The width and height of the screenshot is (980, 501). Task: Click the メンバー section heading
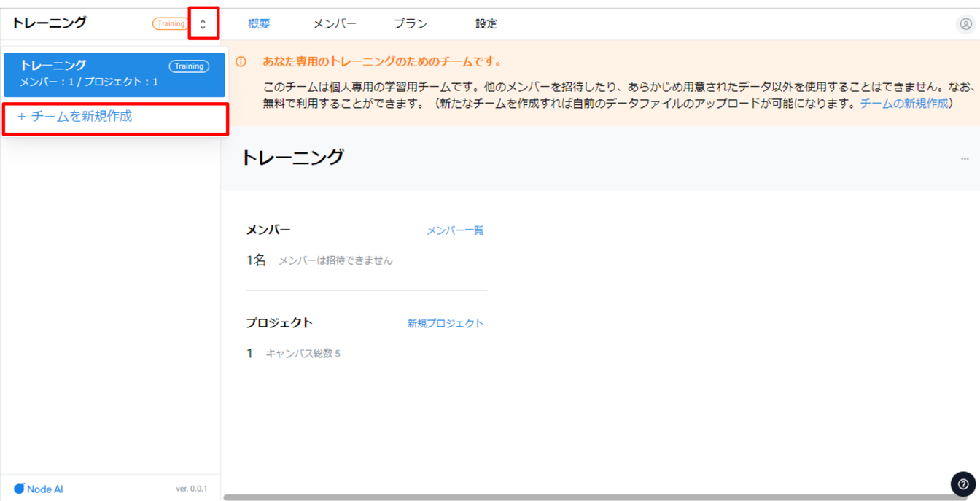pyautogui.click(x=268, y=230)
